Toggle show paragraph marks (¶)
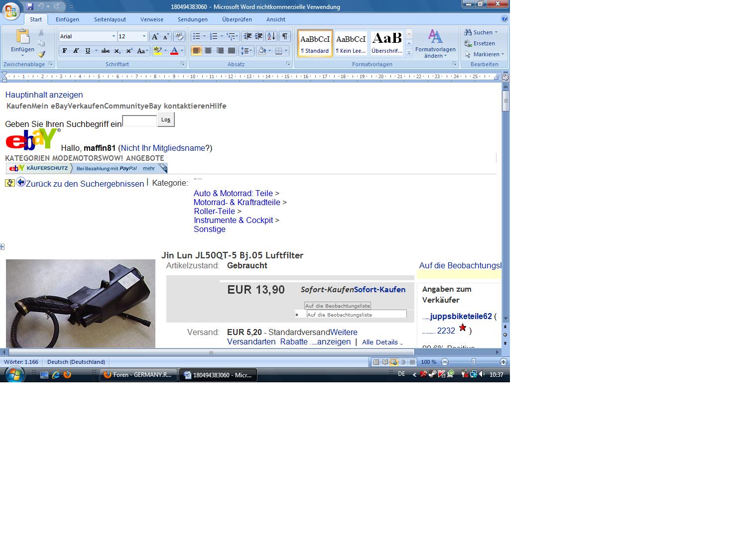The image size is (747, 560). click(285, 36)
